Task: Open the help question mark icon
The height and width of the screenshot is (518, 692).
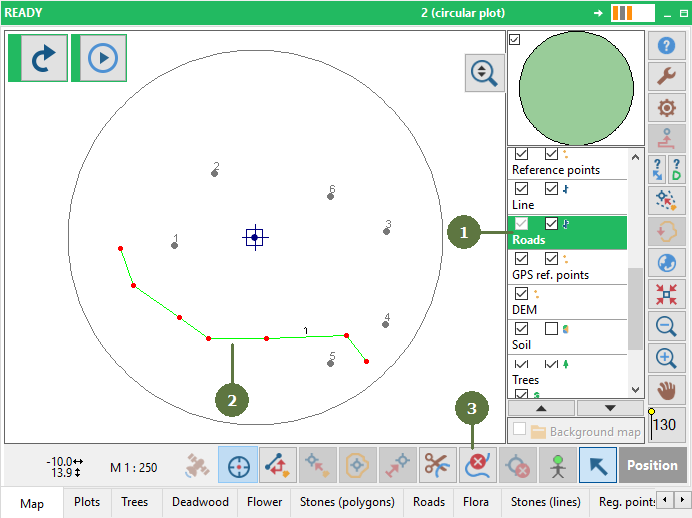Action: [666, 45]
